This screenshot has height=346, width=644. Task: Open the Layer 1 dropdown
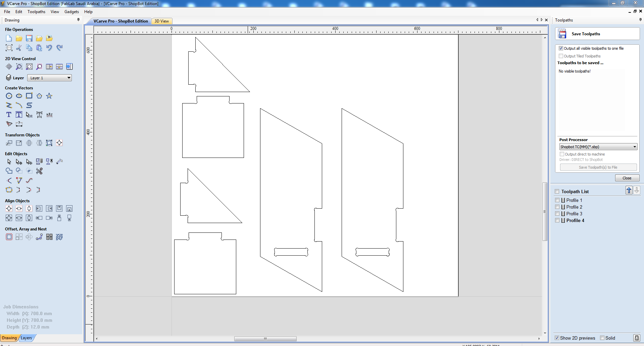pyautogui.click(x=49, y=78)
